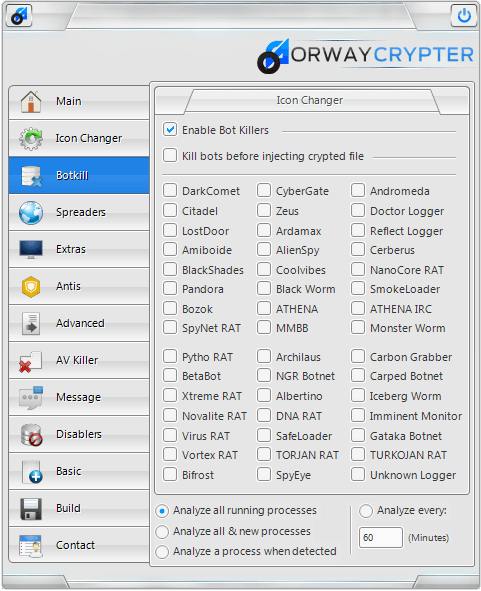
Task: Enable the ATHENA IRC checkbox
Action: point(358,308)
